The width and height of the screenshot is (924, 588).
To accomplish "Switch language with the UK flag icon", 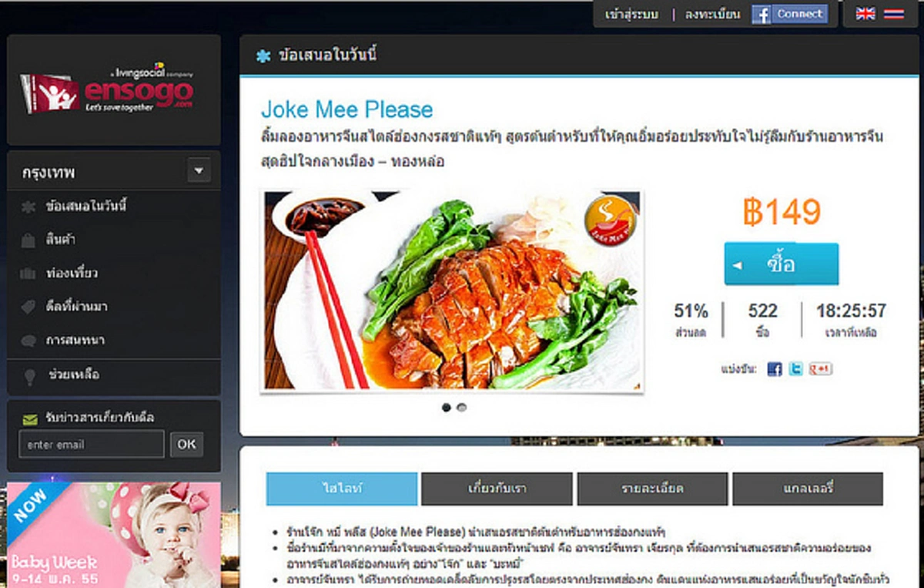I will 865,14.
